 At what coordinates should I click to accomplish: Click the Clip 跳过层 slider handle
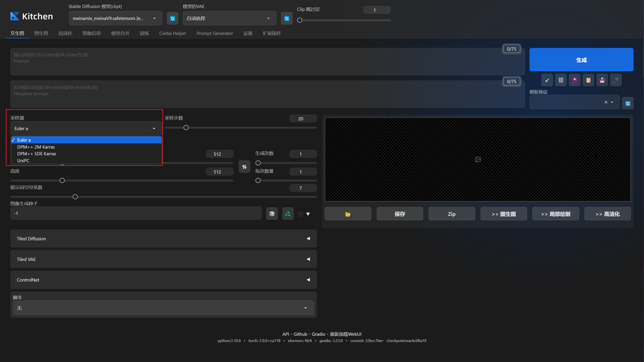coord(299,20)
